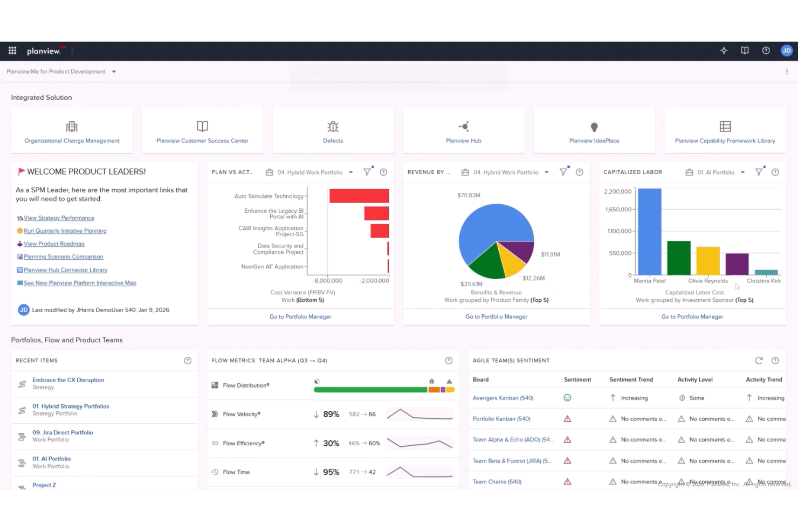This screenshot has height=532, width=798.
Task: Open Avengers Kanban (540) board
Action: pyautogui.click(x=503, y=398)
